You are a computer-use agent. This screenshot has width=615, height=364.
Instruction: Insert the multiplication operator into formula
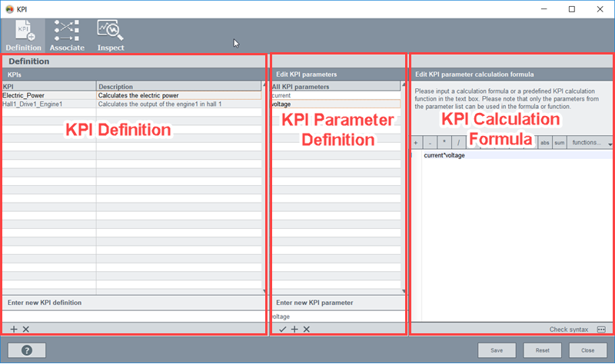point(444,143)
